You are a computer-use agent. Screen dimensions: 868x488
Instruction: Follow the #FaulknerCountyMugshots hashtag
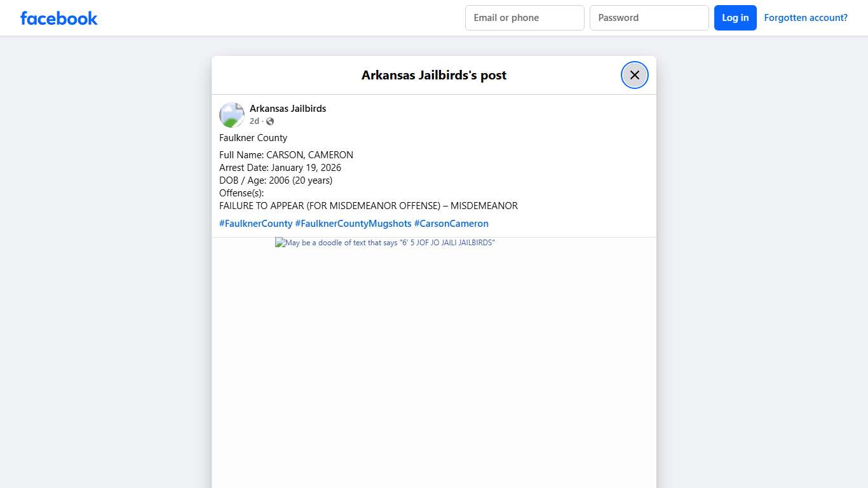click(x=353, y=224)
